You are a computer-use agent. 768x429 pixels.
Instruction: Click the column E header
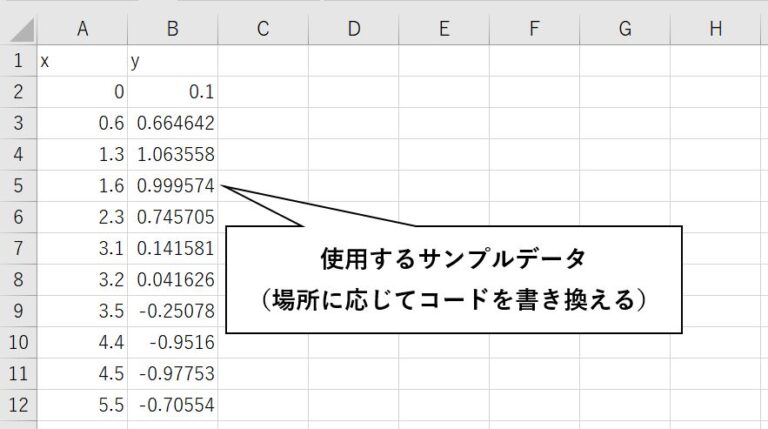coord(443,29)
